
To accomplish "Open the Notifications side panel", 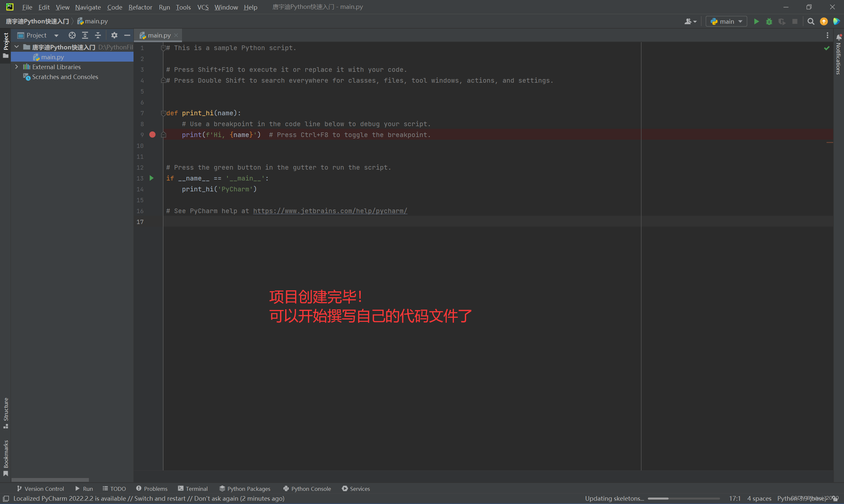I will coord(839,54).
